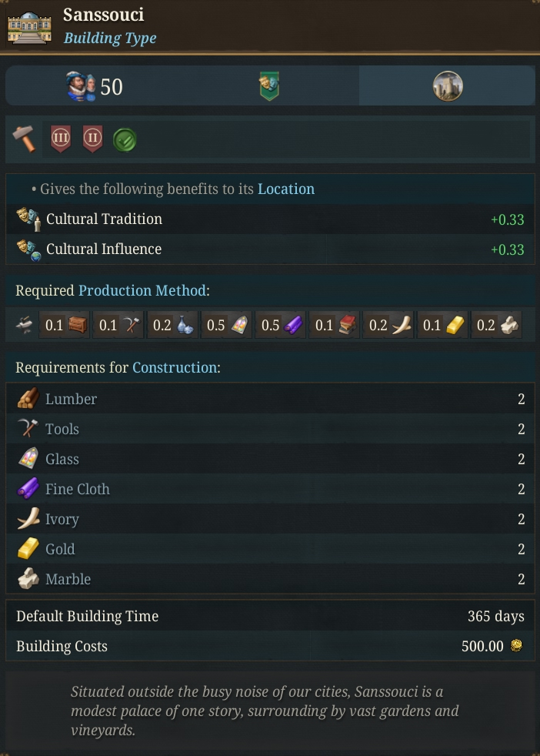Click the Sanssouci palace building icon
Screen dimensions: 540x756
pyautogui.click(x=29, y=28)
